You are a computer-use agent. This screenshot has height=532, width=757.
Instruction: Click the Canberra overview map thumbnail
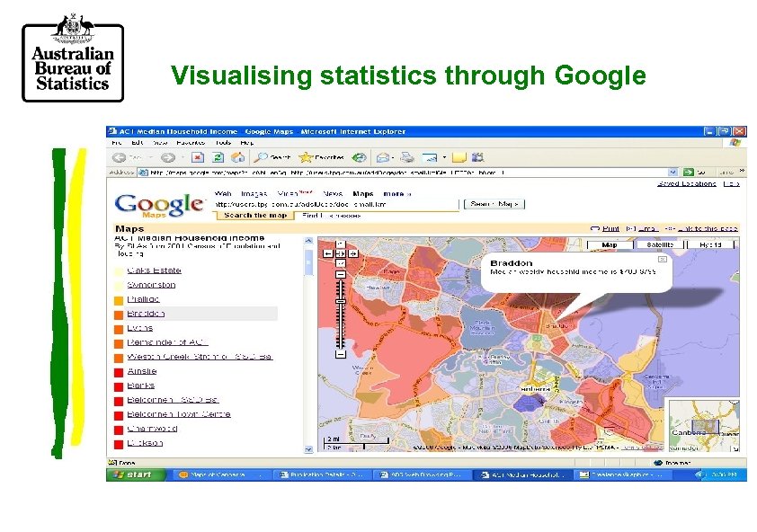[x=704, y=426]
